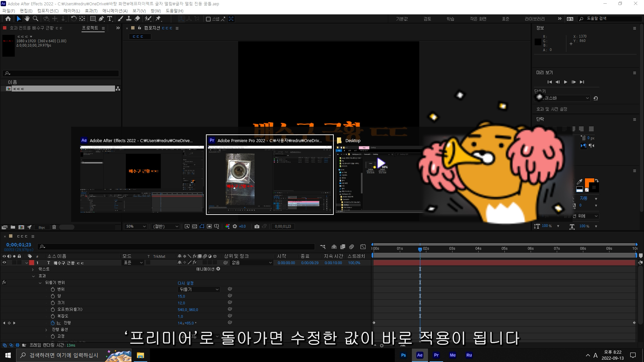Toggle stopwatch for 진행 property
The height and width of the screenshot is (362, 644).
(x=53, y=323)
